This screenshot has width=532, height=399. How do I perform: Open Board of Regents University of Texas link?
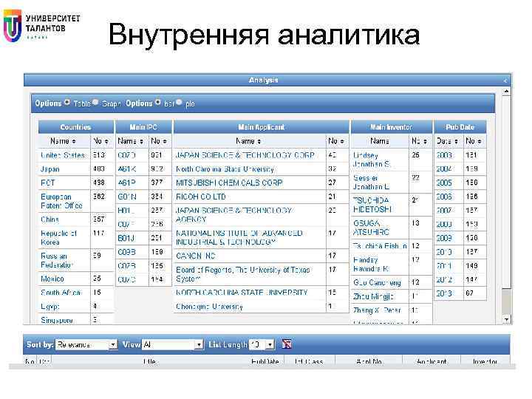243,274
